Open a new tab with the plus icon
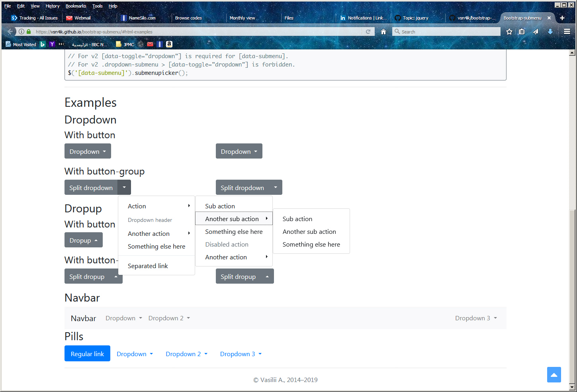The width and height of the screenshot is (577, 392). [562, 18]
